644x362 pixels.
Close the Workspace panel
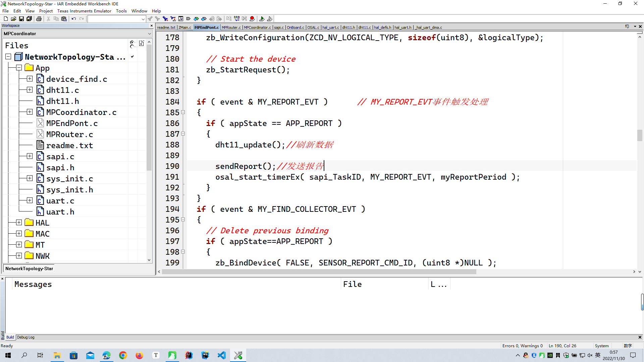click(151, 25)
